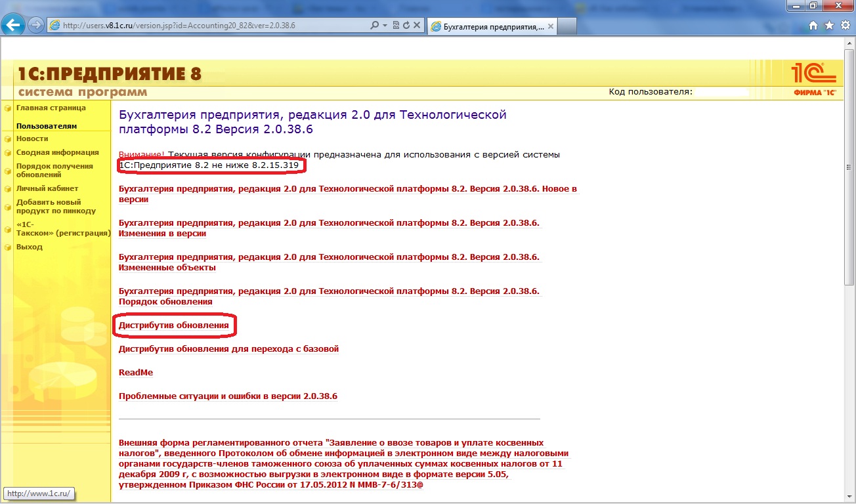Click the bullet icon beside 'Новости'
The width and height of the screenshot is (856, 504).
click(8, 139)
